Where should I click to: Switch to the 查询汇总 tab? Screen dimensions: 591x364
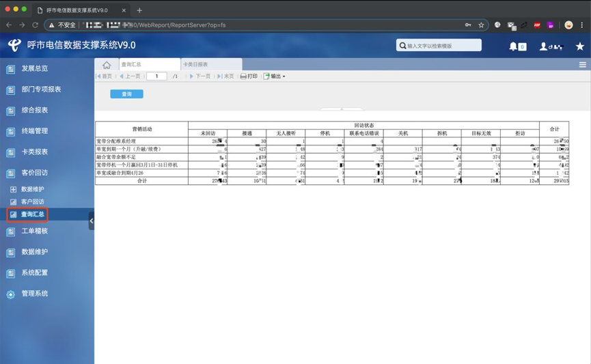(x=150, y=64)
